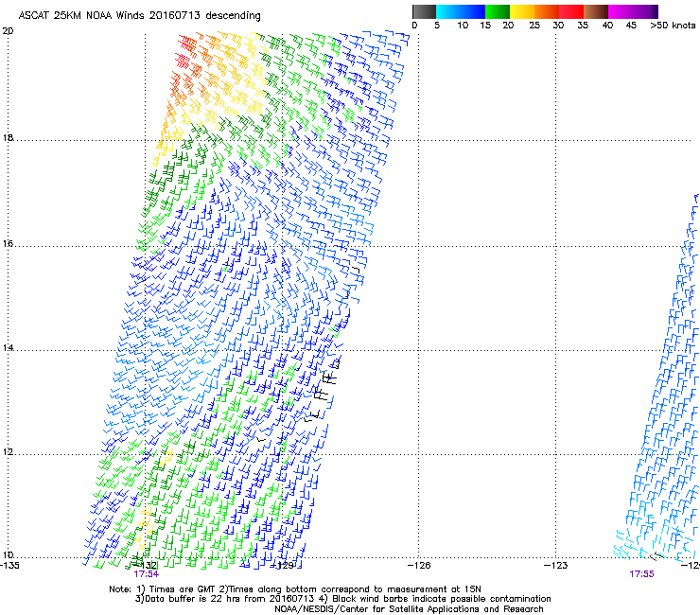Viewport: 700px width, 615px height.
Task: Click the 'Times are GMT' note line
Action: pos(295,589)
